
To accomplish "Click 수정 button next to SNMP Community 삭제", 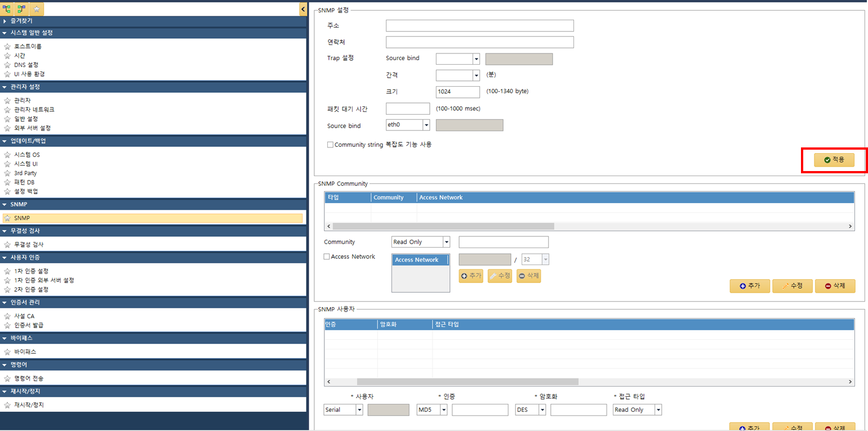I will coord(792,286).
